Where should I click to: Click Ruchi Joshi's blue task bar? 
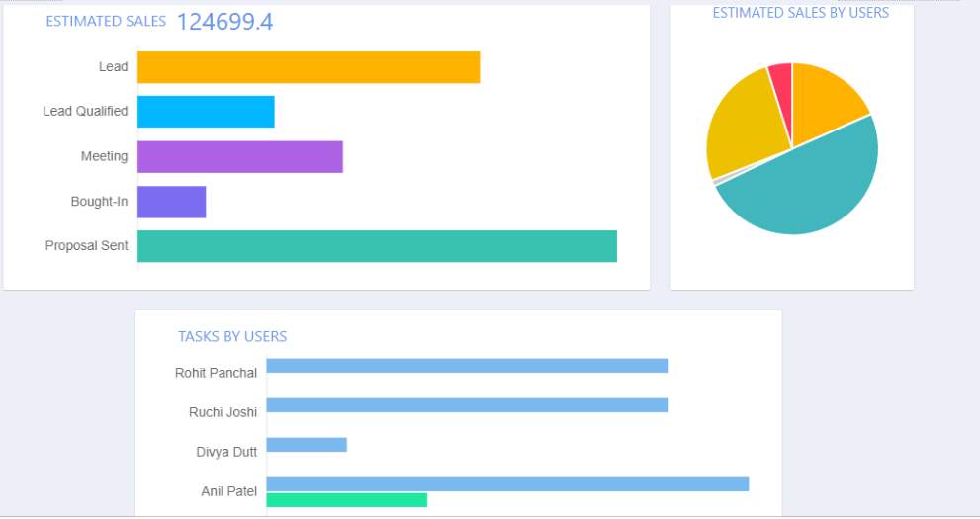pos(468,405)
